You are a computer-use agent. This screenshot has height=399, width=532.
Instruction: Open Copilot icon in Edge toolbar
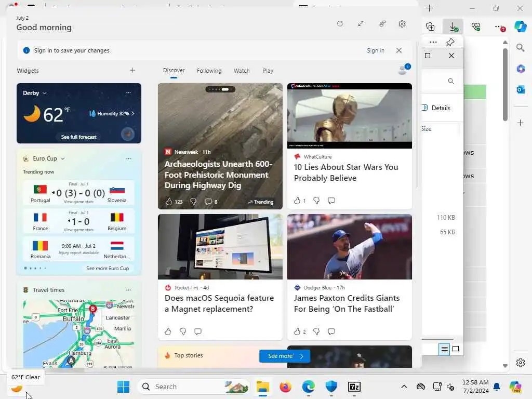(520, 26)
